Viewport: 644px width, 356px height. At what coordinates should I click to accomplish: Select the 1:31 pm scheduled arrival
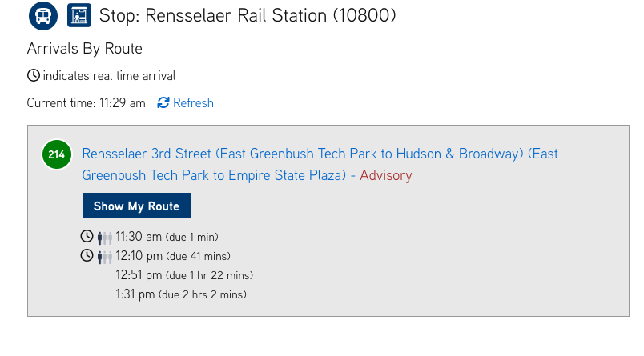coord(135,294)
